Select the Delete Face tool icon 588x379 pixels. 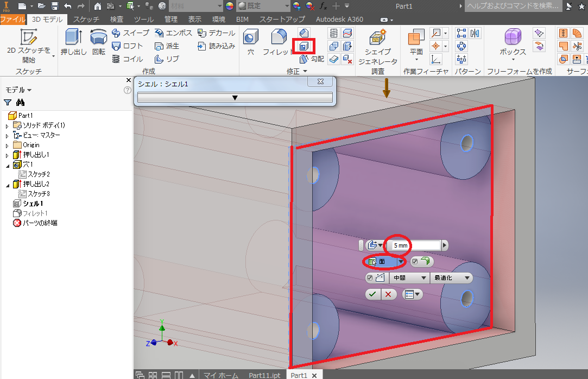click(347, 59)
